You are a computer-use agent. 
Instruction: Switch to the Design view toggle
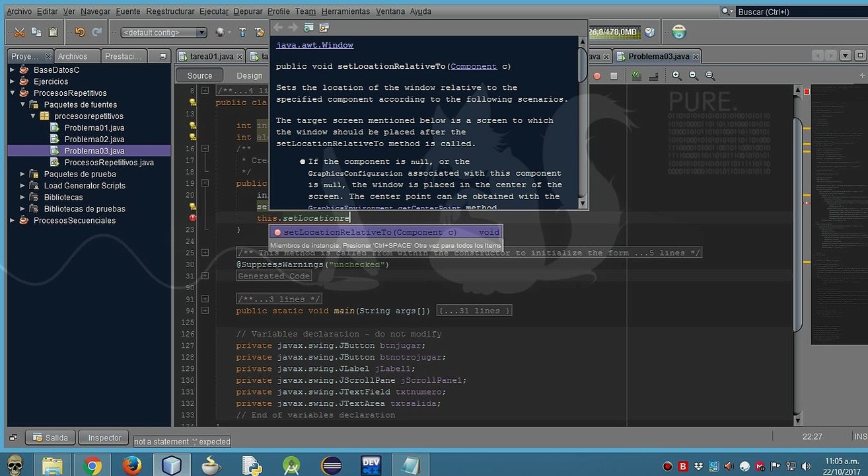tap(249, 75)
